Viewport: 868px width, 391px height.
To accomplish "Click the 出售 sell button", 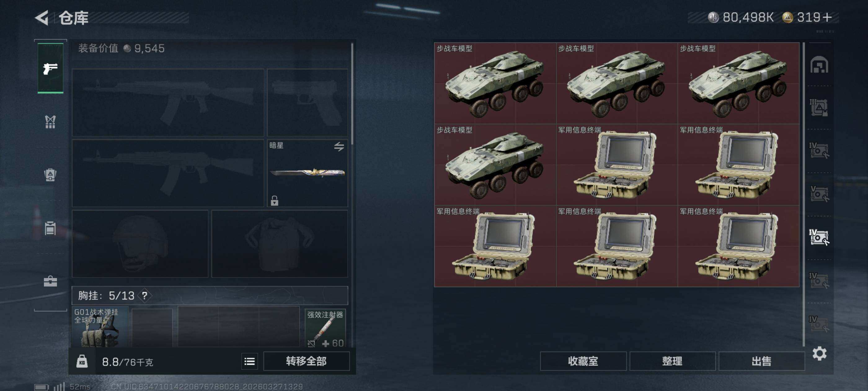I will pyautogui.click(x=762, y=361).
